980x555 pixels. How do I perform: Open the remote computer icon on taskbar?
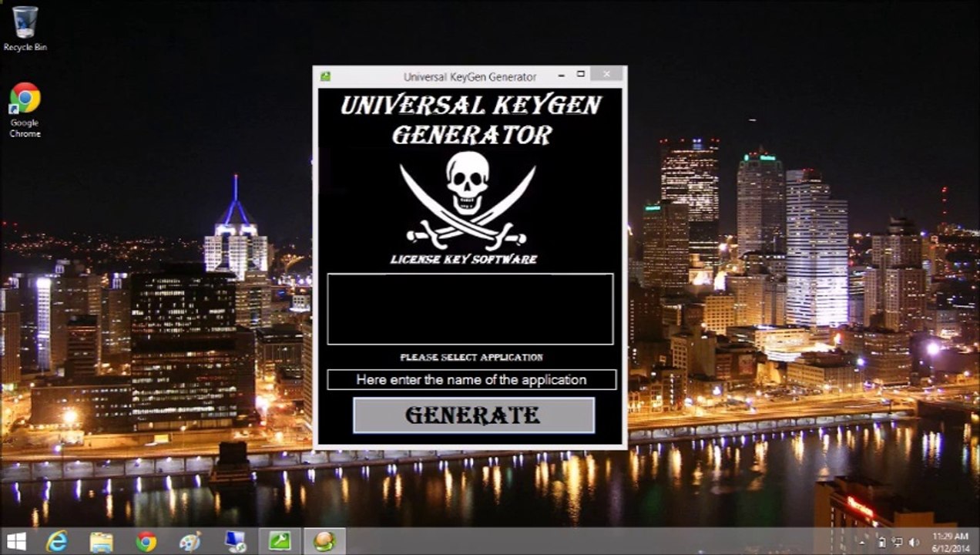tap(234, 541)
